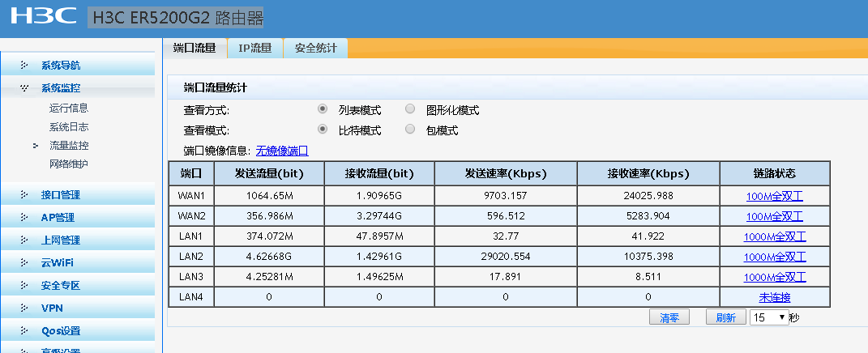Go to 运行信息 page

coord(69,108)
